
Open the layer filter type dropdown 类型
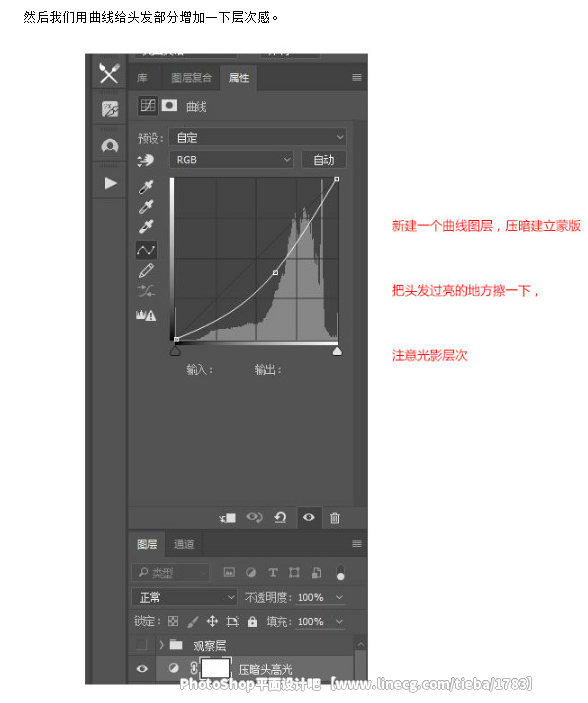(170, 573)
